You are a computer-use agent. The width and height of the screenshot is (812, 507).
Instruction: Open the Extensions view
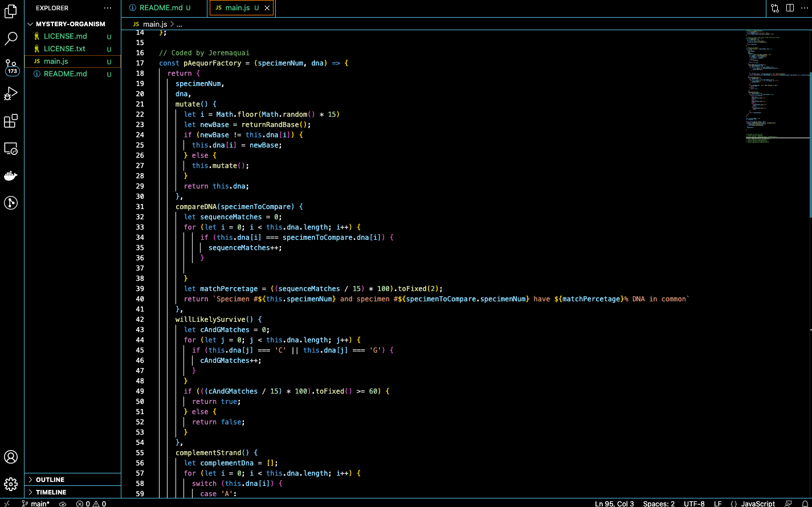pos(11,121)
